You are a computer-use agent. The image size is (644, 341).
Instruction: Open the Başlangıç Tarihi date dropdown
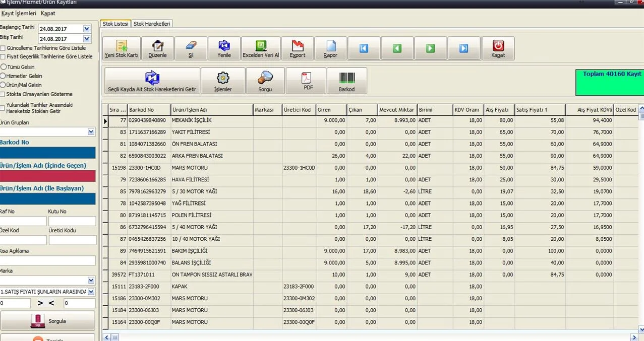pyautogui.click(x=87, y=29)
